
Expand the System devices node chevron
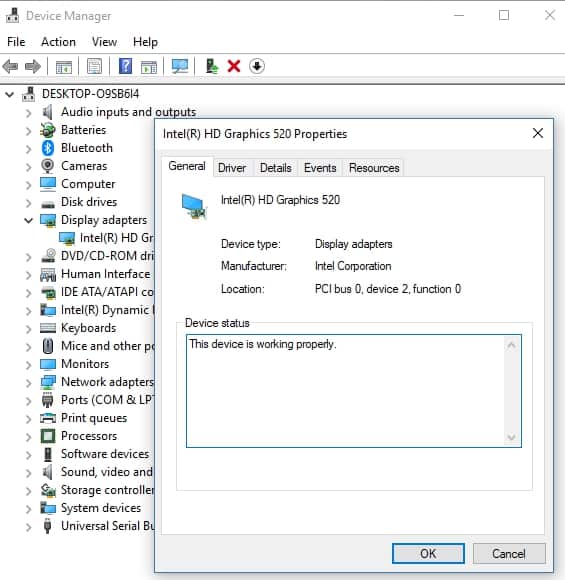tap(28, 509)
